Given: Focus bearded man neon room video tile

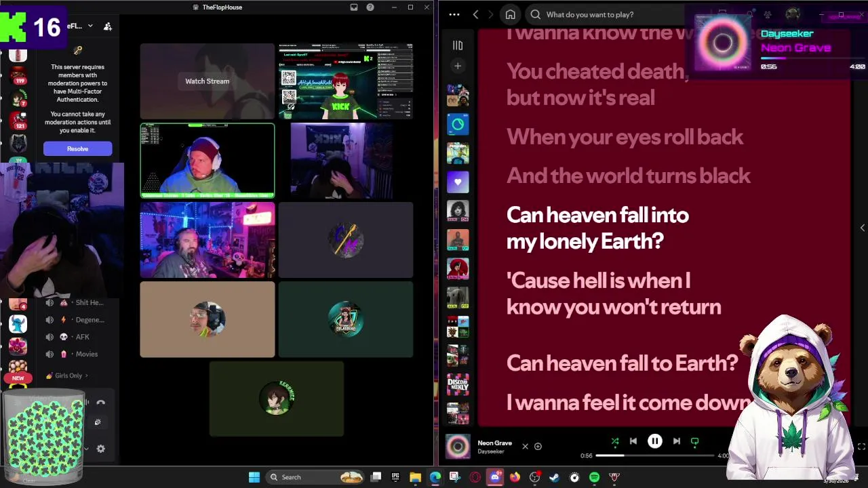Looking at the screenshot, I should pos(208,240).
